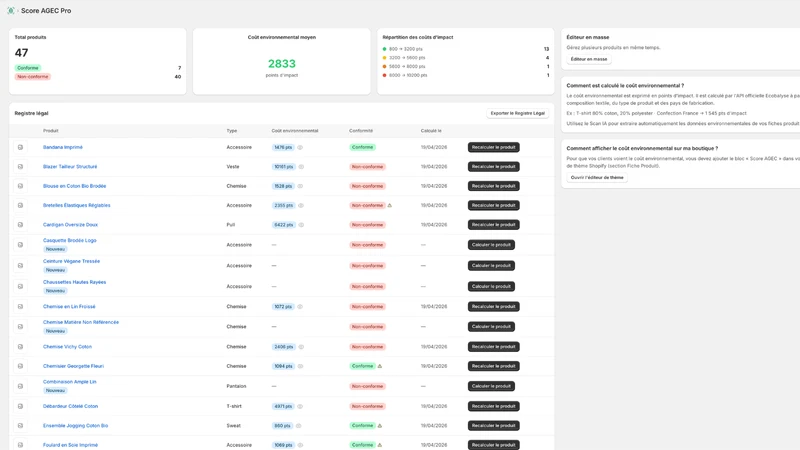The width and height of the screenshot is (800, 450).
Task: Click the Nouveau badge under Casquette Brodée Logo
Action: [55, 249]
